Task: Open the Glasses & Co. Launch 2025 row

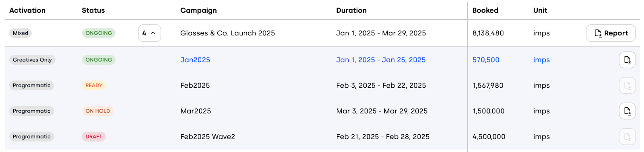Action: (322, 33)
